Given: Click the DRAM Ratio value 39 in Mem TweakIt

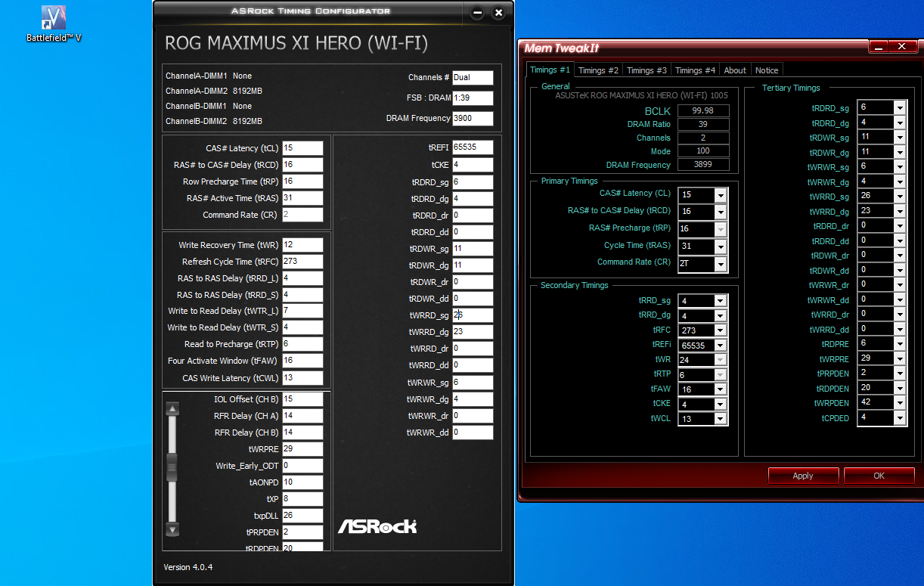Looking at the screenshot, I should click(703, 124).
